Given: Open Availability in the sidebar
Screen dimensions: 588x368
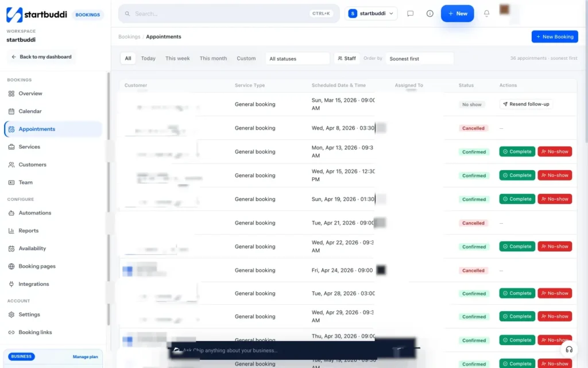Looking at the screenshot, I should [32, 248].
